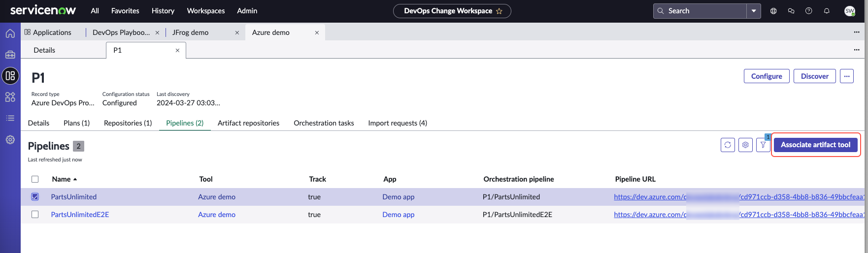This screenshot has width=868, height=253.
Task: Open the Workspaces menu
Action: click(206, 11)
